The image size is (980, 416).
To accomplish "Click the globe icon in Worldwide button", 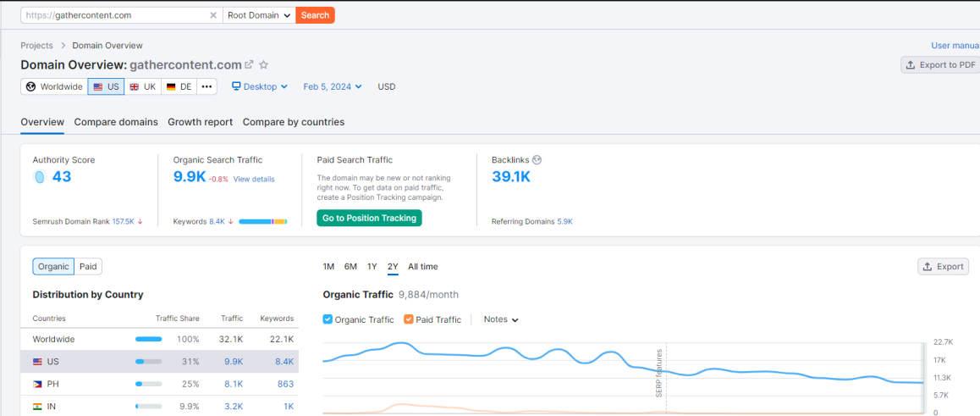I will 31,86.
